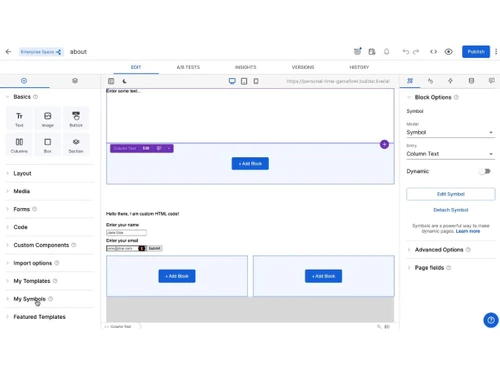Click the Edit Symbol button
This screenshot has width=500, height=375.
(451, 194)
